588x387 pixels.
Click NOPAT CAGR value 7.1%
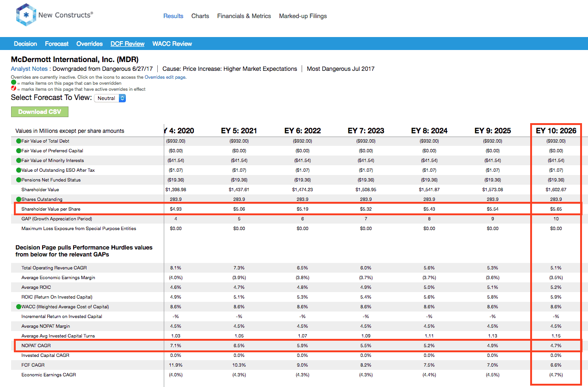[176, 346]
